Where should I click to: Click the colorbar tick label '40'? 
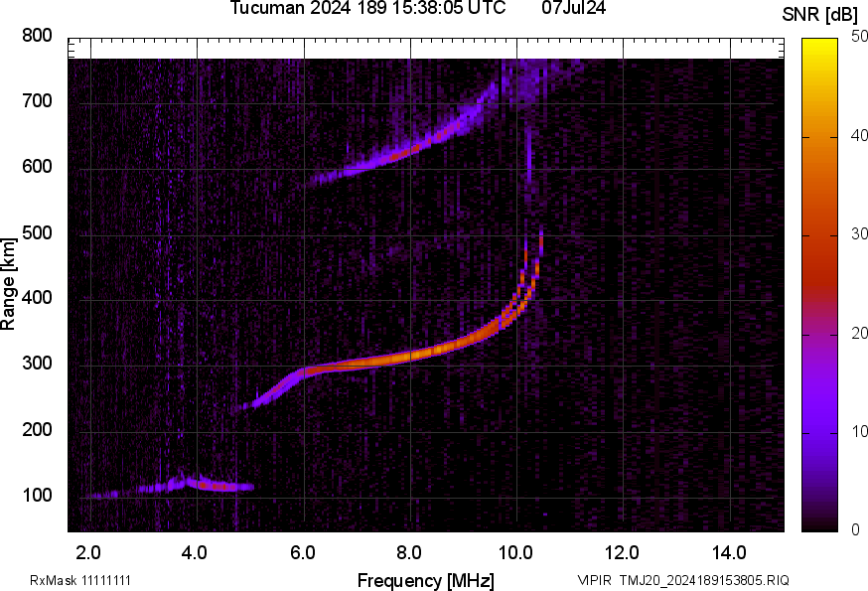click(859, 136)
